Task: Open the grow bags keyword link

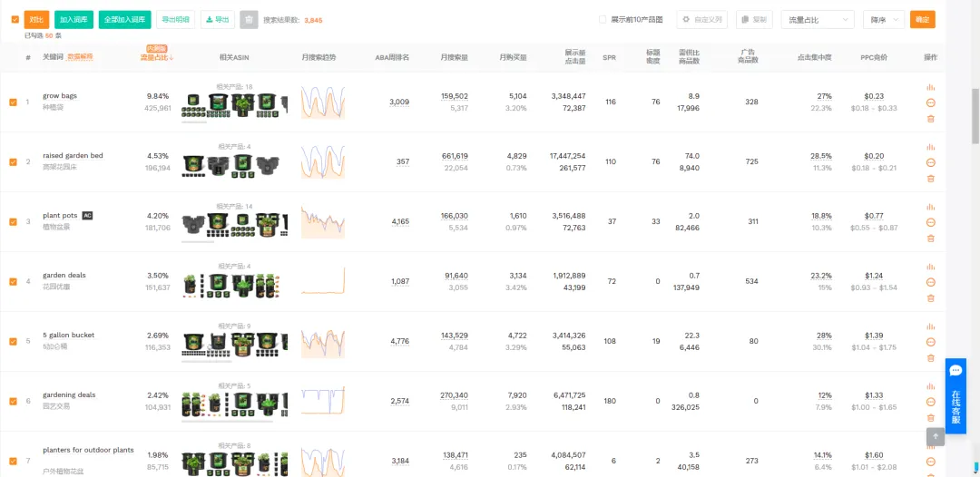Action: point(60,95)
